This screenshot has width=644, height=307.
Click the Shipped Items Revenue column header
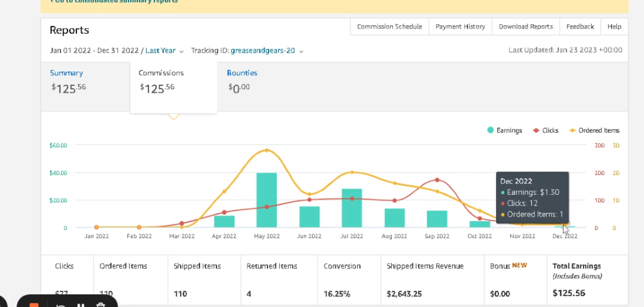[x=425, y=266]
